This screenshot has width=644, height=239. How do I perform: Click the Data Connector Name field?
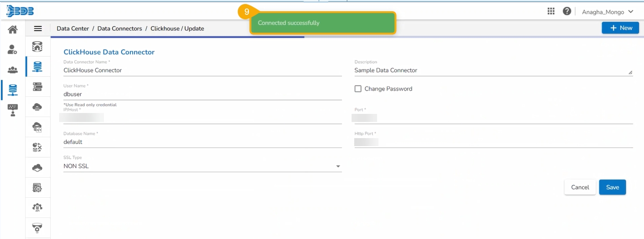click(202, 70)
